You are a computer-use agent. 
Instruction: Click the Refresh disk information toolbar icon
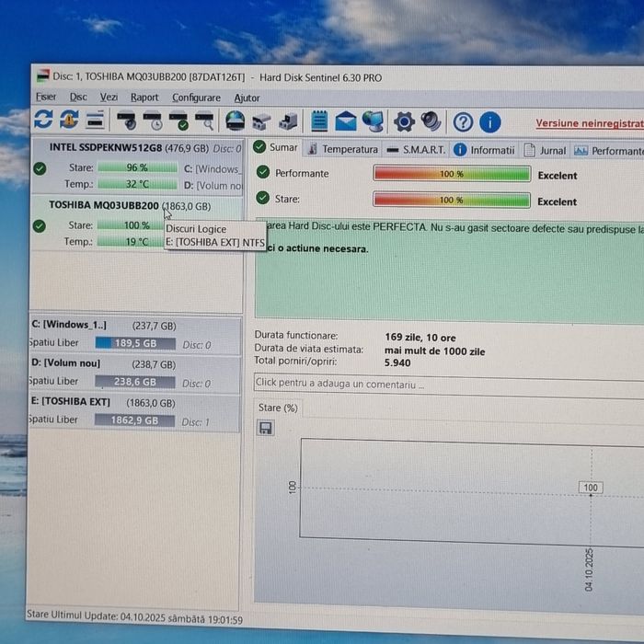[x=43, y=119]
